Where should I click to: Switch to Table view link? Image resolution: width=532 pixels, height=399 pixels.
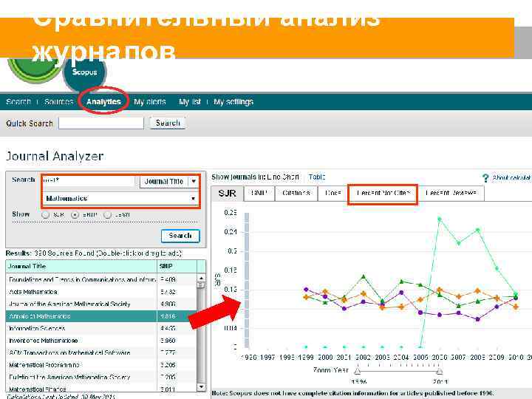coord(317,177)
